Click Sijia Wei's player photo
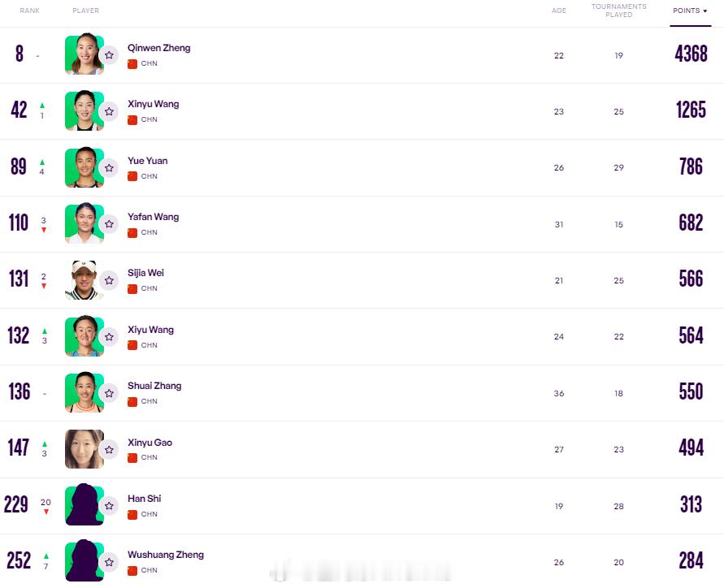The width and height of the screenshot is (724, 588). (x=84, y=280)
